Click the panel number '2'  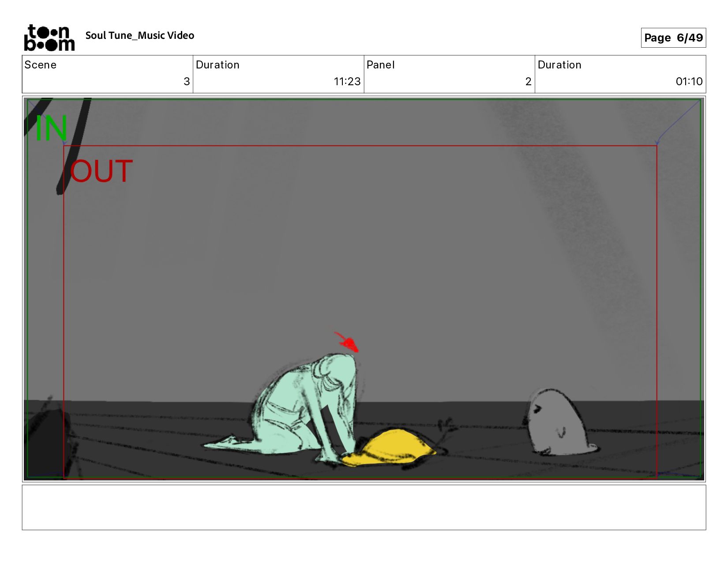(x=528, y=81)
